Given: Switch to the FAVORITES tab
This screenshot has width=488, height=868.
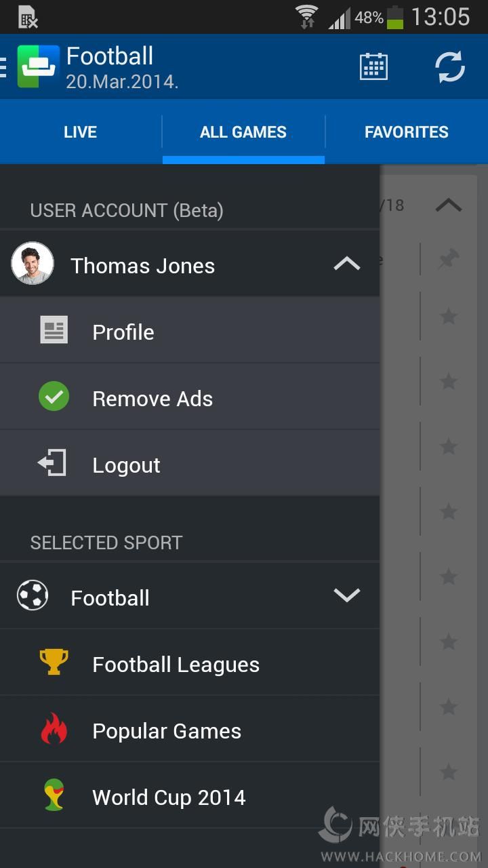Looking at the screenshot, I should pyautogui.click(x=406, y=132).
